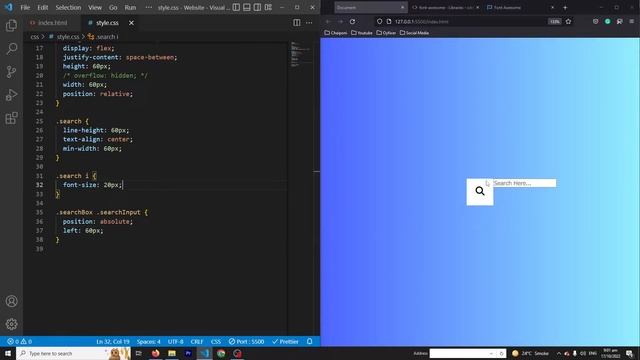Toggle the bottom panel layout icon
Screen dimensions: 640x360
247,7
